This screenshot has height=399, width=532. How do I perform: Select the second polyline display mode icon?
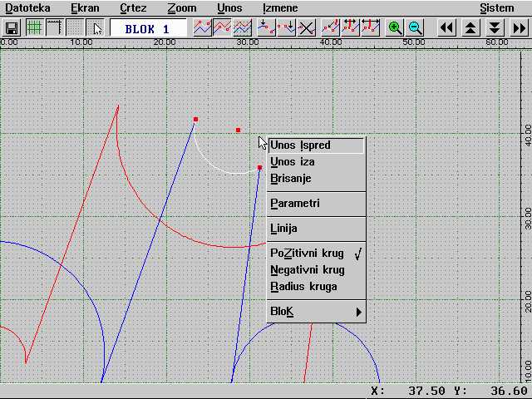(x=222, y=27)
